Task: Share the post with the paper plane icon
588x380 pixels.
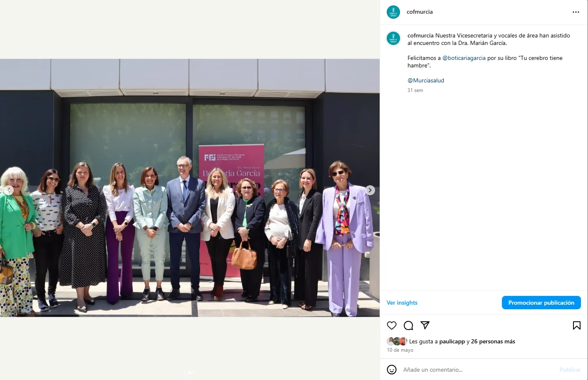Action: click(425, 325)
